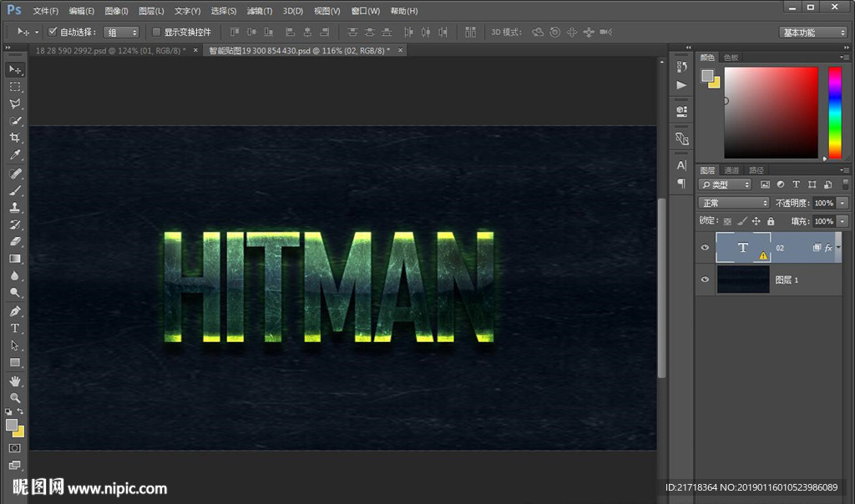
Task: Select the Pen tool
Action: (x=15, y=311)
